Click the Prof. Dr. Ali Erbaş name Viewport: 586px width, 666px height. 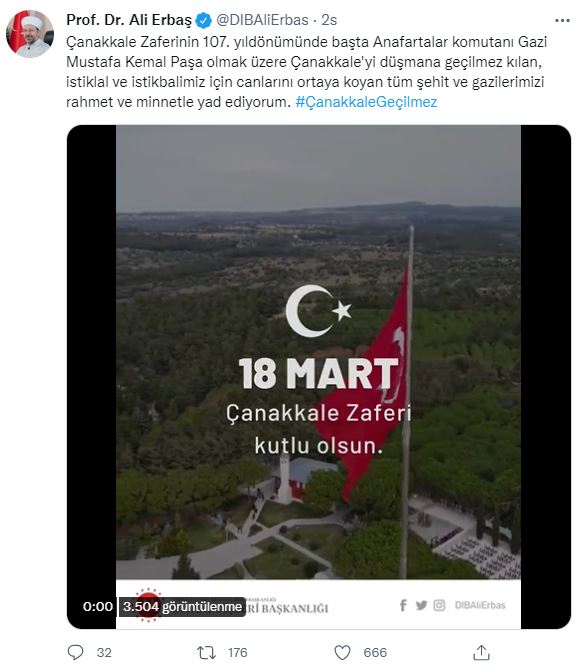(x=129, y=20)
